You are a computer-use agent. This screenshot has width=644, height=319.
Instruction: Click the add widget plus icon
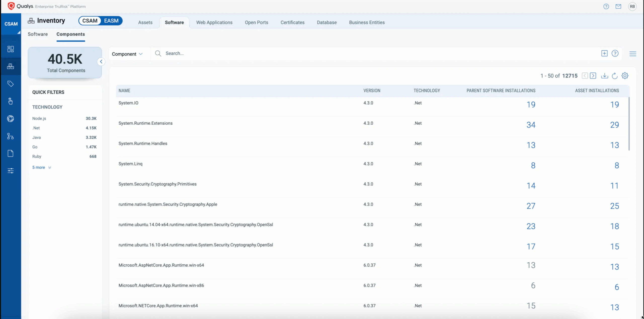pos(604,53)
